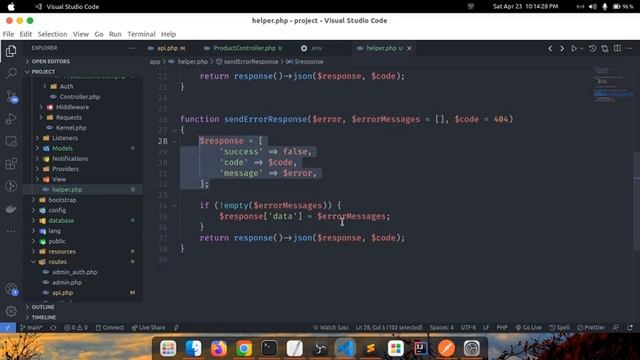The height and width of the screenshot is (360, 640).
Task: Click Live Share in the status bar
Action: pos(149,327)
